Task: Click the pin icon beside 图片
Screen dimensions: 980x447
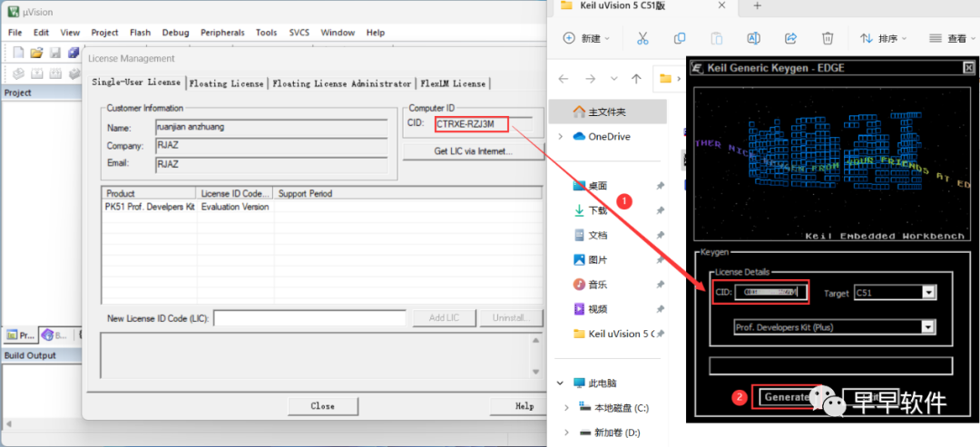Action: [x=660, y=259]
